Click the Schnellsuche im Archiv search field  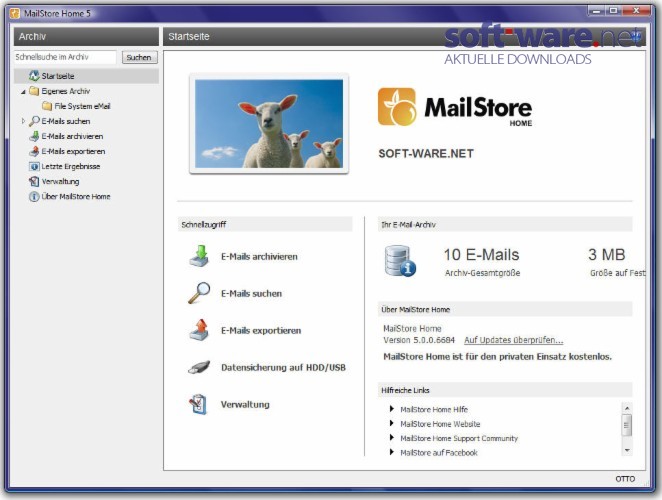pos(65,57)
